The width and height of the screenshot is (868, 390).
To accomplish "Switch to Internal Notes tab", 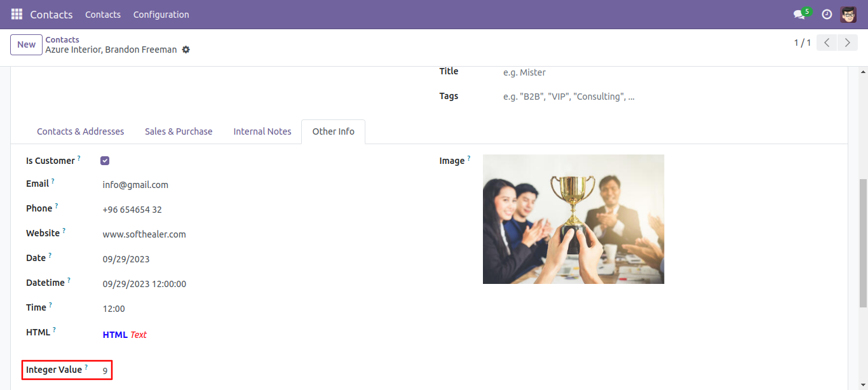I will point(262,131).
